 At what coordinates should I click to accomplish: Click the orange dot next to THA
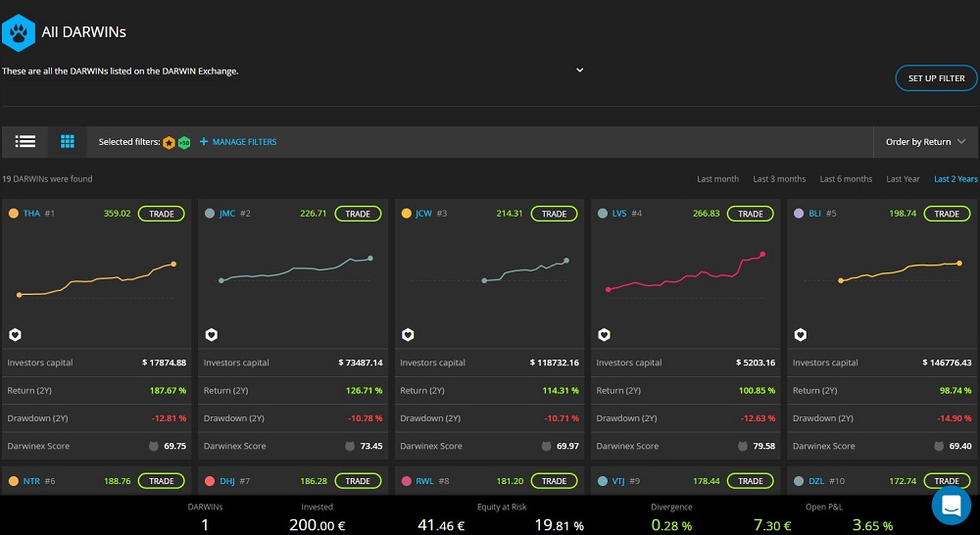13,214
